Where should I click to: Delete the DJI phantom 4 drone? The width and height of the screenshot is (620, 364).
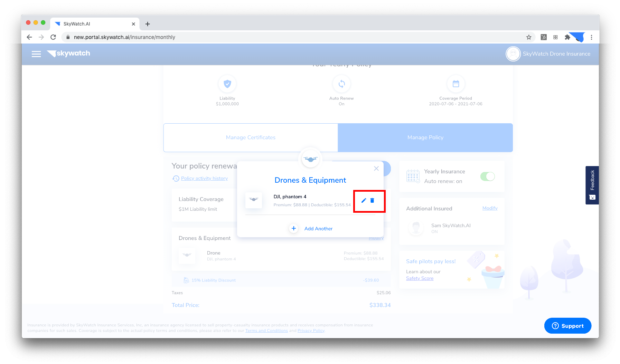[372, 200]
